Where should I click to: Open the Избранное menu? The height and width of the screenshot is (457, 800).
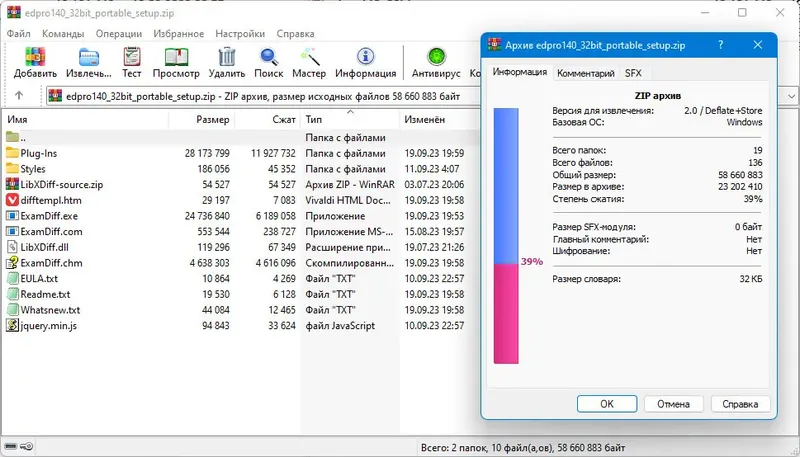[179, 34]
